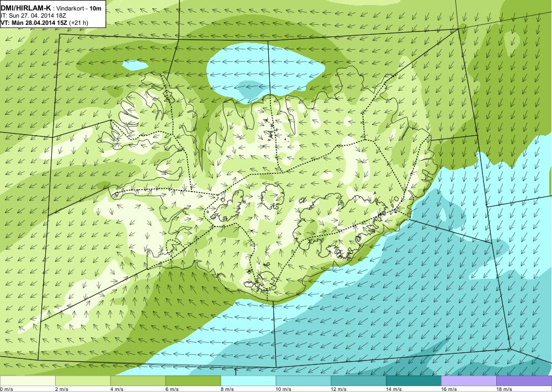Click the 14–16 m/s dark teal swatch

(413, 381)
